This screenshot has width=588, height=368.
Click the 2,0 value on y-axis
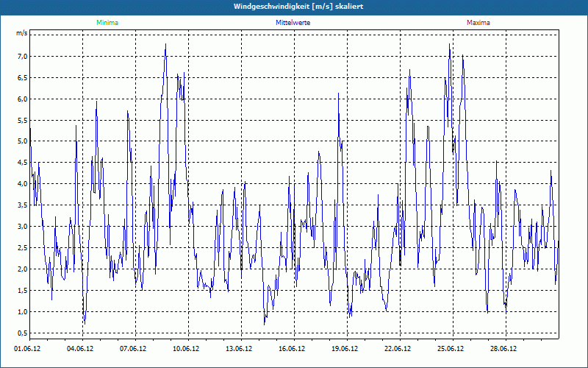(x=23, y=269)
